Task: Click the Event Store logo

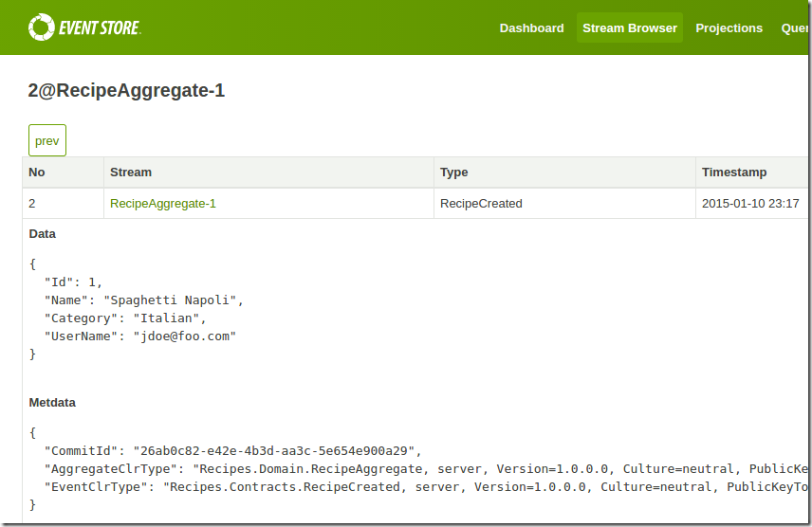Action: 84,27
